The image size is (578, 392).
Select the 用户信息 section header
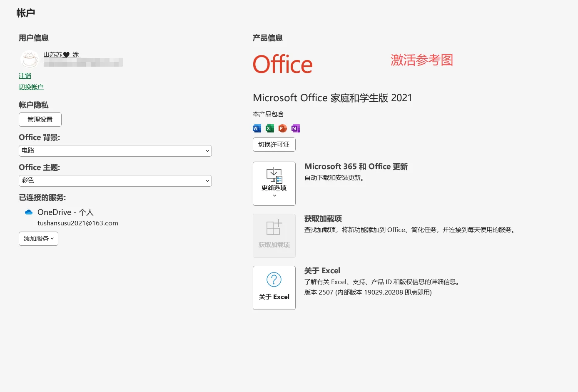[x=33, y=38]
